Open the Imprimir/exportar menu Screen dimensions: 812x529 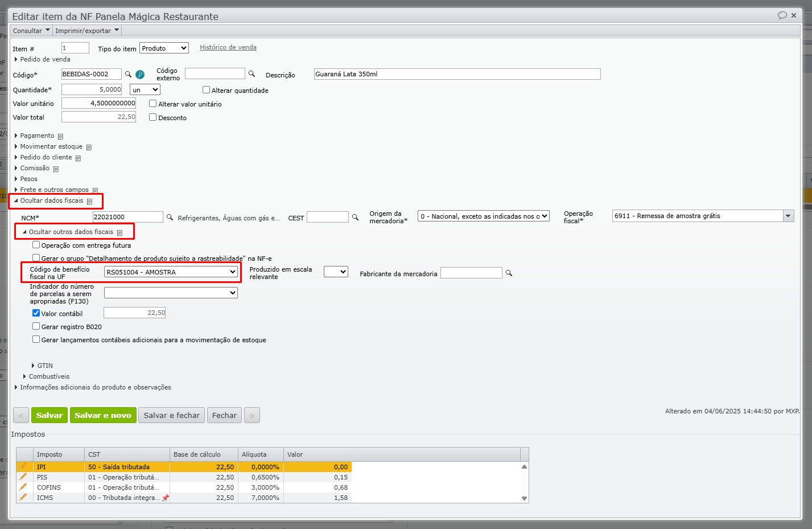pos(87,31)
